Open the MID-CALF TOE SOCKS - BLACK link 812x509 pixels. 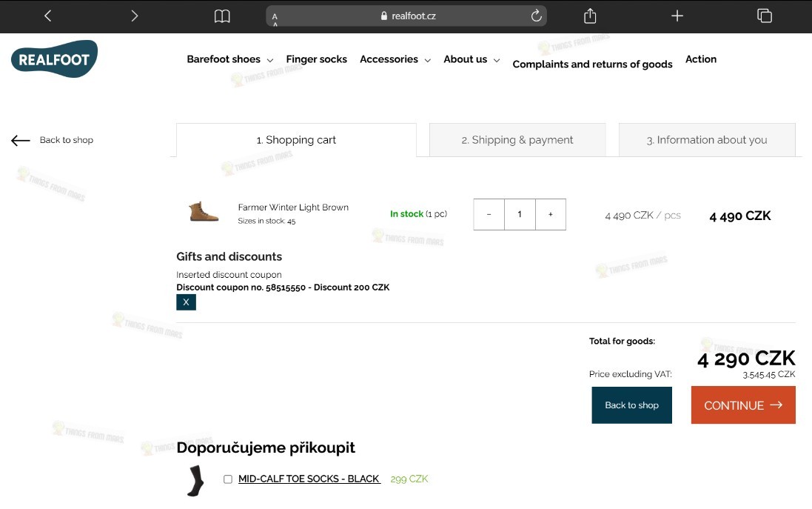tap(309, 479)
